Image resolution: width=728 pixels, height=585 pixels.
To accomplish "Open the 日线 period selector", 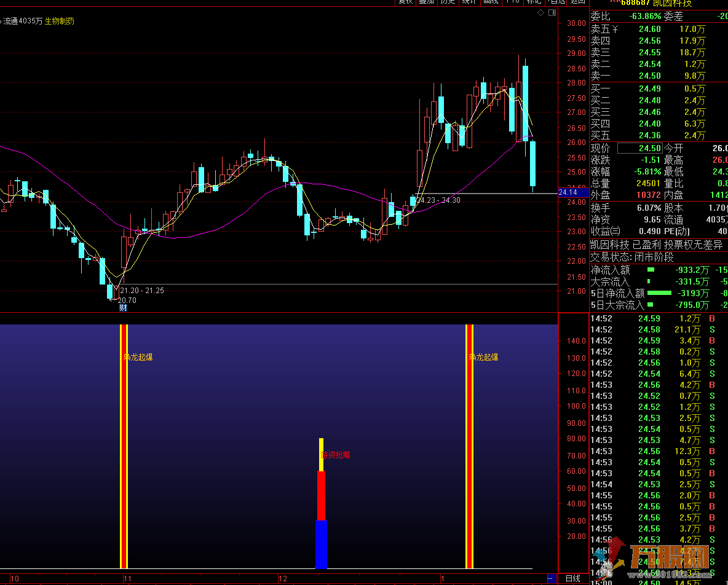I will tap(572, 578).
